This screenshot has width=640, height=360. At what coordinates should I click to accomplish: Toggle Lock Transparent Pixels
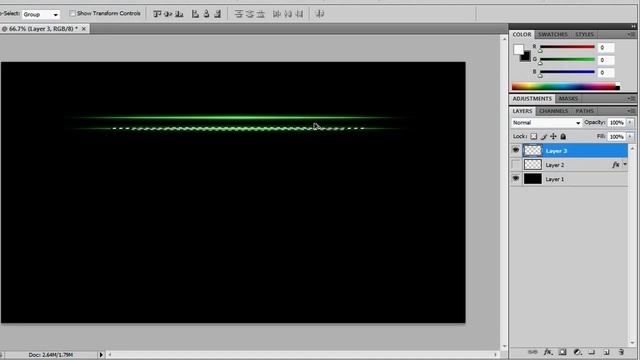click(533, 136)
